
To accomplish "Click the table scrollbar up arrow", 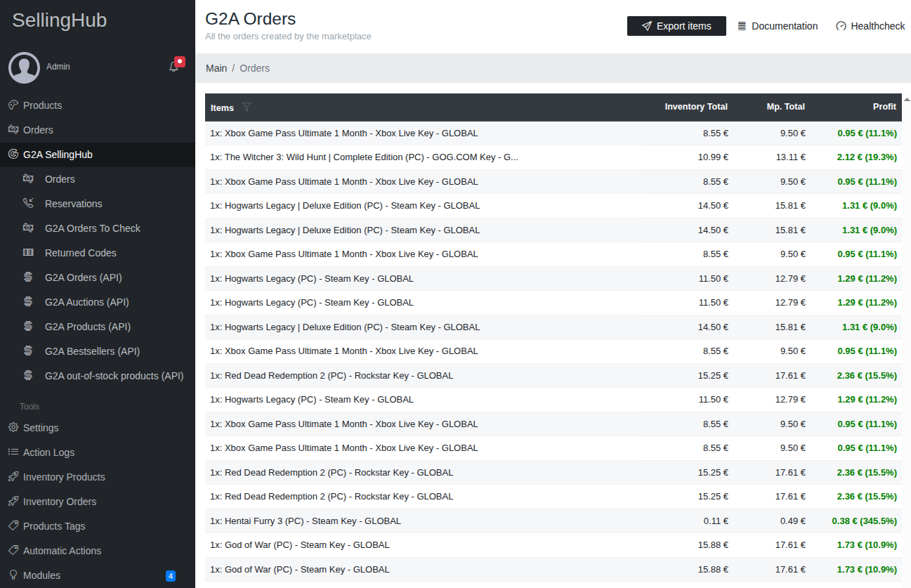I will pyautogui.click(x=906, y=99).
